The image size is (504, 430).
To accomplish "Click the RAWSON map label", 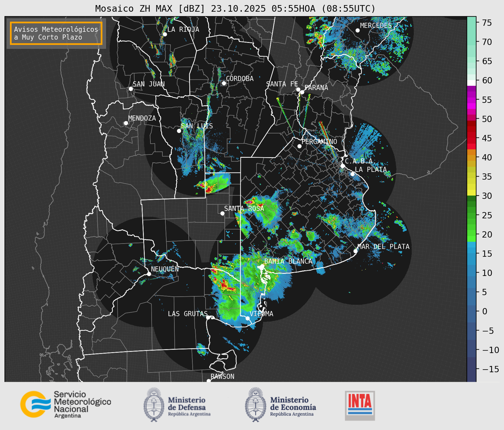I will tap(223, 376).
